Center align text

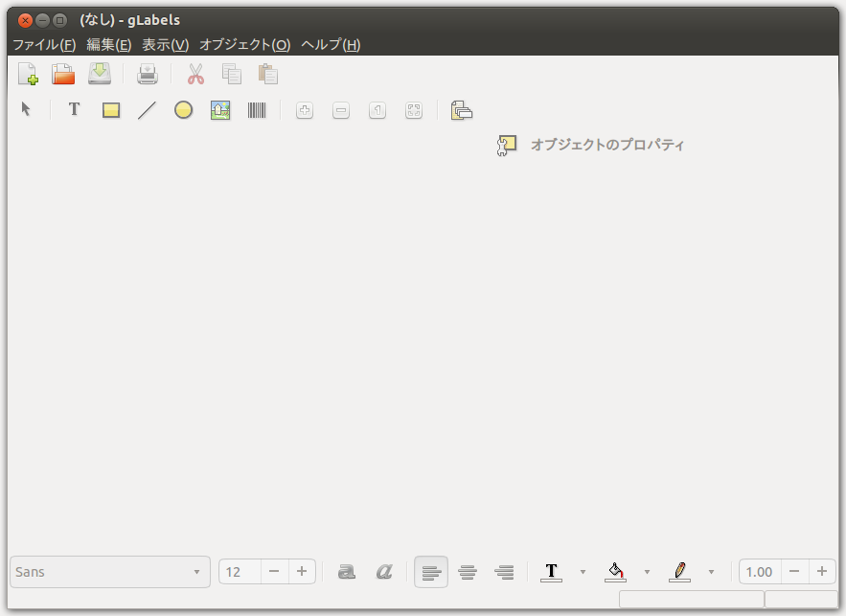click(468, 572)
